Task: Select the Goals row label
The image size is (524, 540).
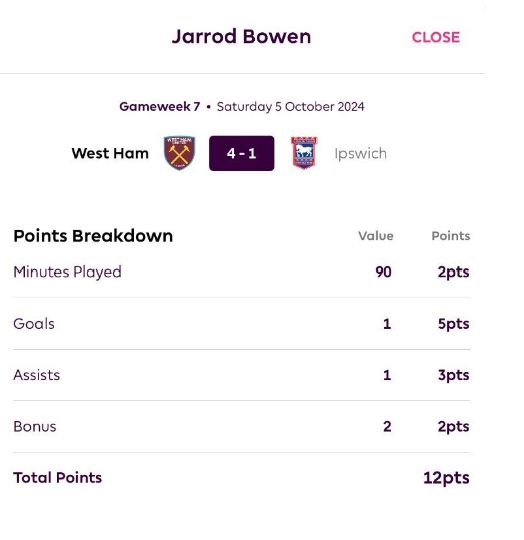Action: pyautogui.click(x=34, y=324)
